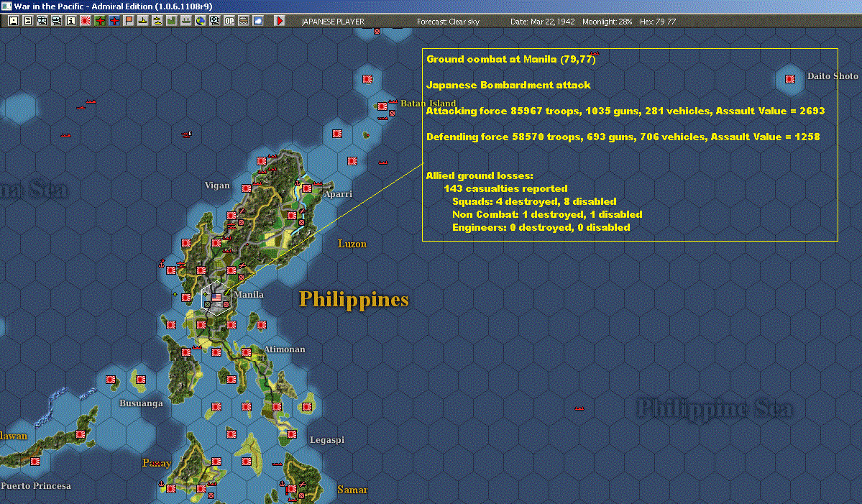Click "Non Combat: 1 destroyed, 1 disabled" line
The height and width of the screenshot is (504, 862).
click(x=547, y=215)
